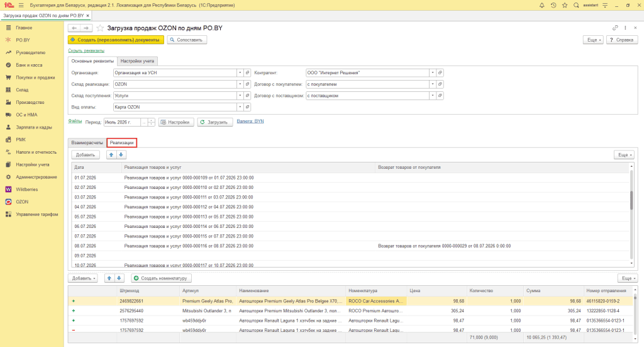Click Загрузить button
This screenshot has height=347, width=644.
click(x=215, y=122)
